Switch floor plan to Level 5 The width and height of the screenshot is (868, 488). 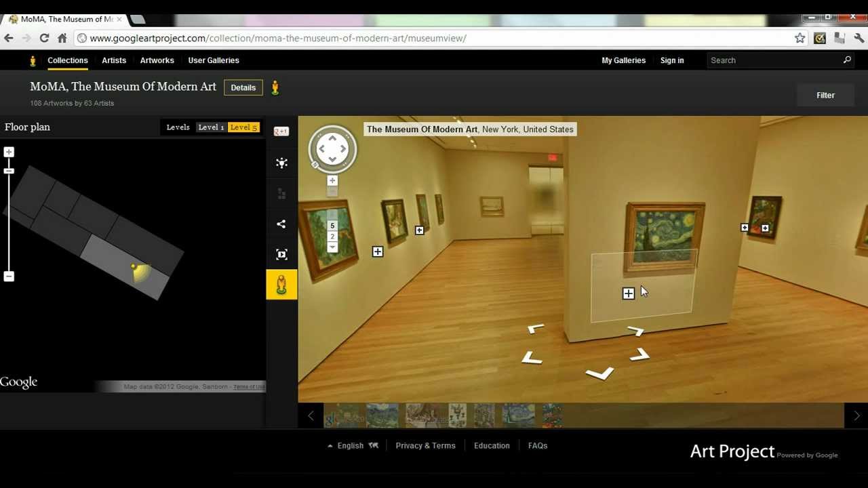tap(243, 127)
